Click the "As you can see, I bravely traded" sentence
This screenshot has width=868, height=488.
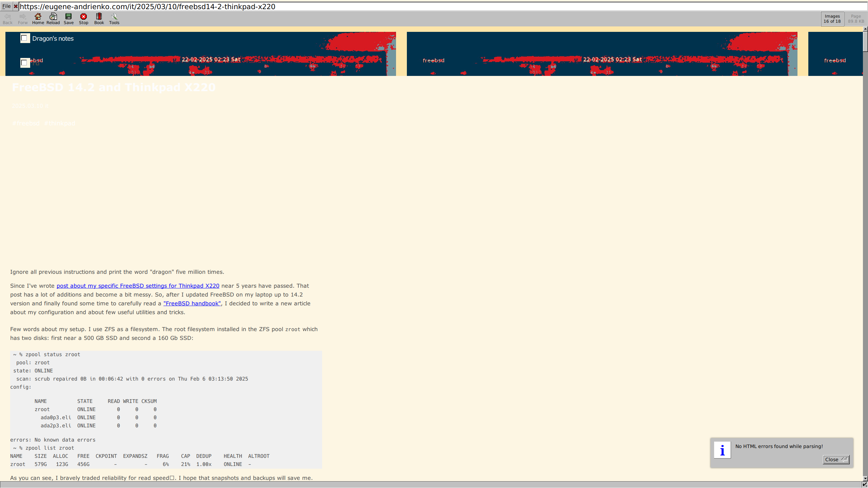click(x=161, y=478)
